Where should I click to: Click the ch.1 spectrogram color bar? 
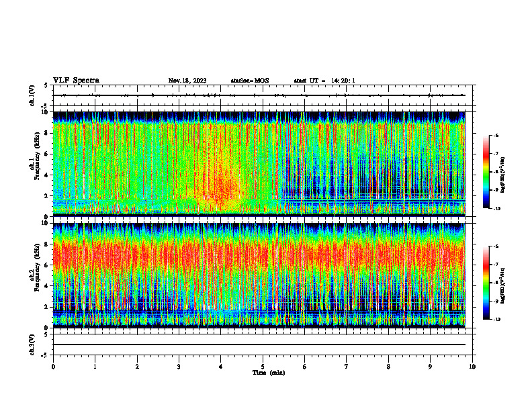coord(486,172)
